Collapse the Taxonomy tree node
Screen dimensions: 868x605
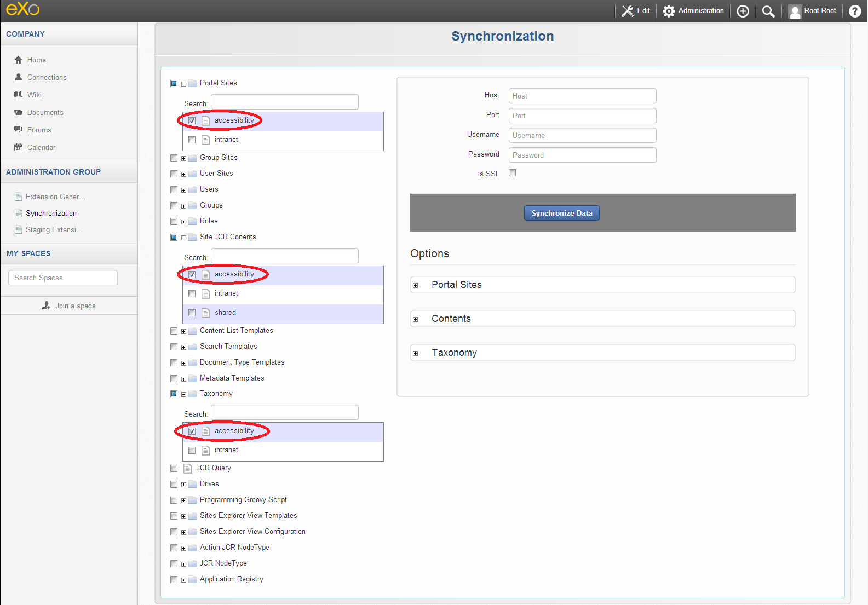184,394
